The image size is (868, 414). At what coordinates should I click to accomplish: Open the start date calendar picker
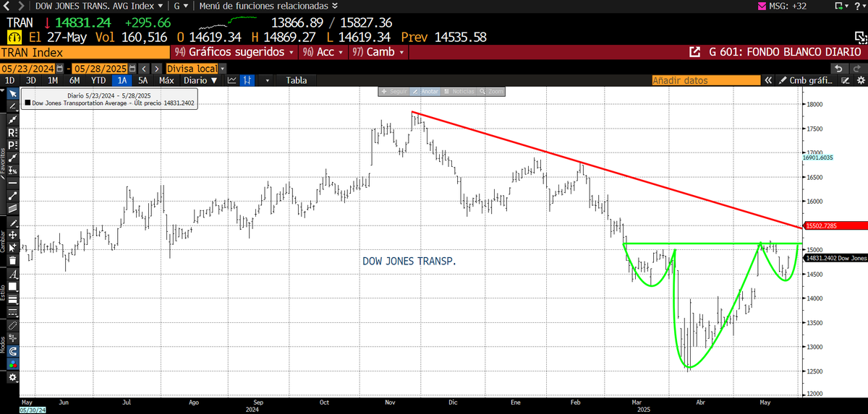click(59, 69)
